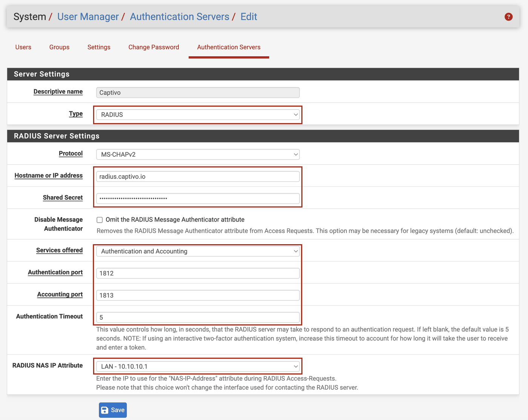Click the Hostname or IP address label
Screen dimensions: 528x420
click(49, 175)
